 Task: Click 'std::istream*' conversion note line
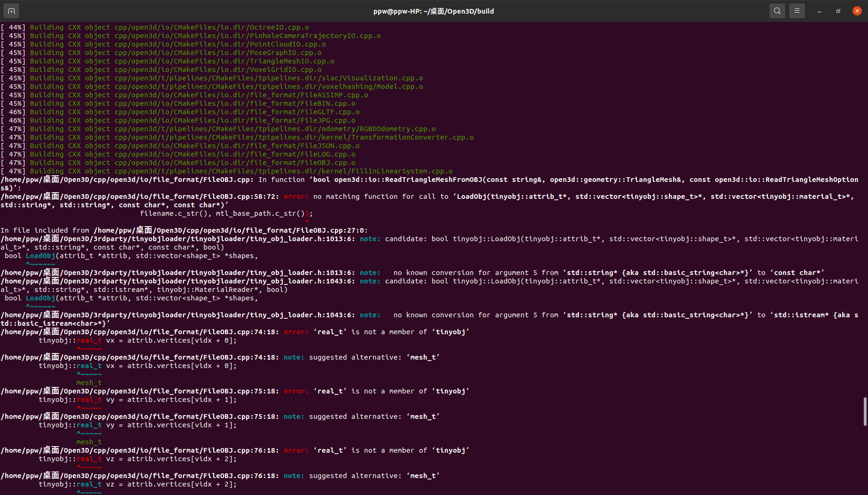(x=429, y=319)
